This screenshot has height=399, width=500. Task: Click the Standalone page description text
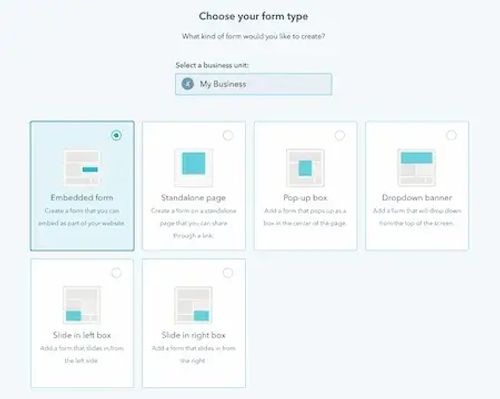click(x=193, y=223)
